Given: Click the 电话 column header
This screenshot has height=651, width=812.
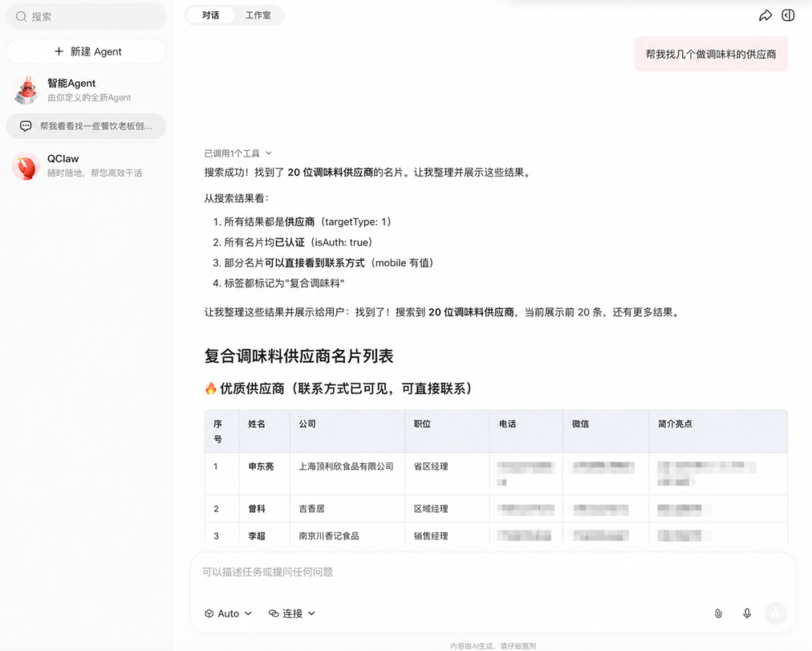Looking at the screenshot, I should [x=526, y=431].
